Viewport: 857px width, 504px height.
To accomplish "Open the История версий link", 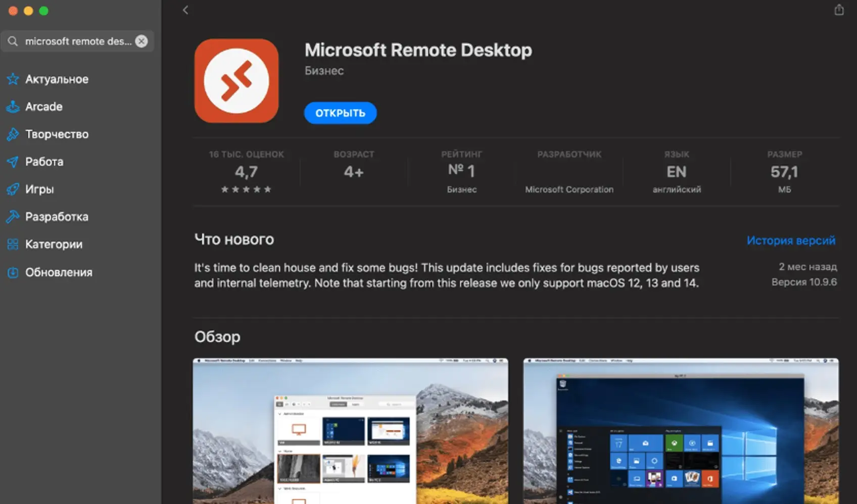I will tap(791, 240).
